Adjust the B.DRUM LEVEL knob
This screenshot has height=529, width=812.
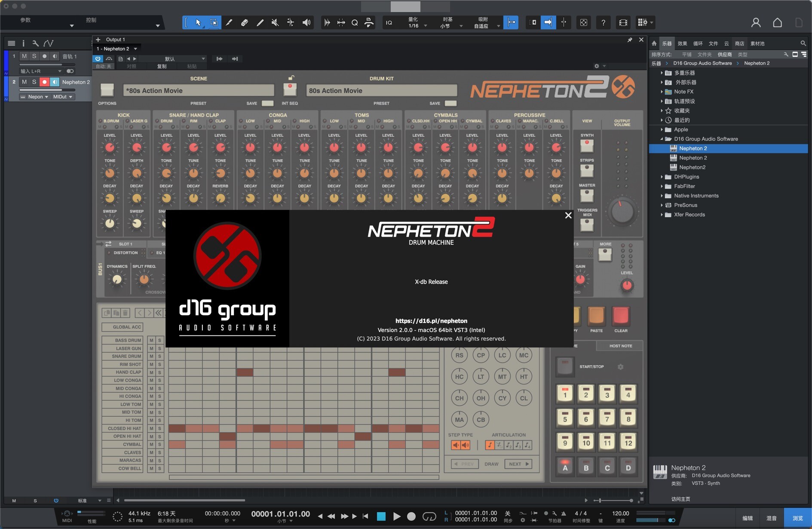[110, 148]
